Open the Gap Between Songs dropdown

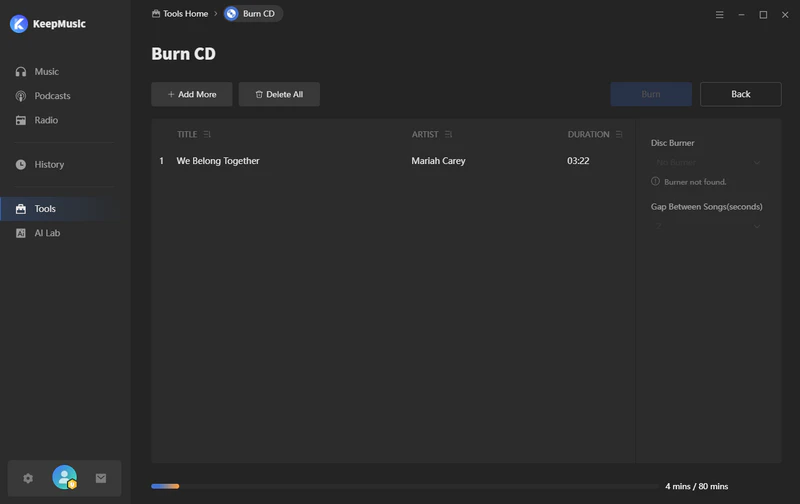point(708,226)
